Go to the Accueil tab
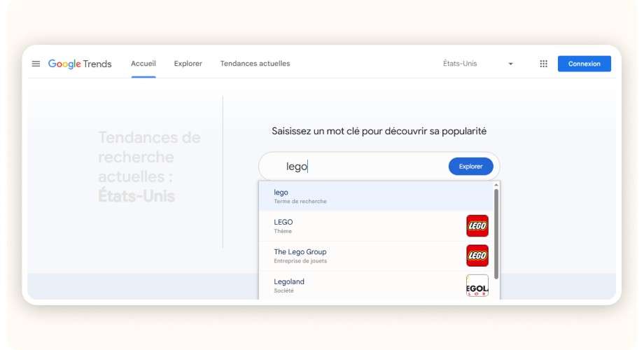644x350 pixels. [x=143, y=64]
